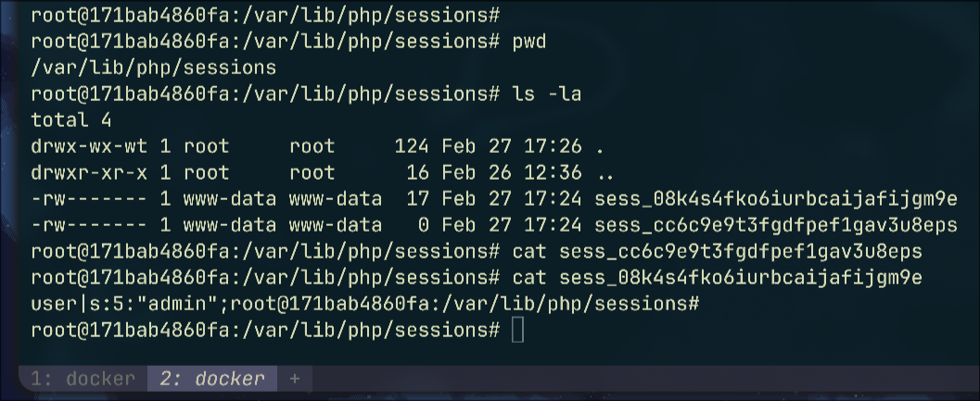Click the "drwxr-xr-x" permissions string
The image size is (980, 401).
coord(89,172)
